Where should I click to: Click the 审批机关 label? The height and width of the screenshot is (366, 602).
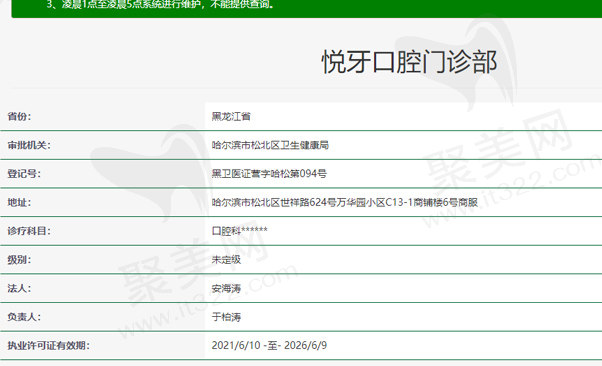point(29,145)
